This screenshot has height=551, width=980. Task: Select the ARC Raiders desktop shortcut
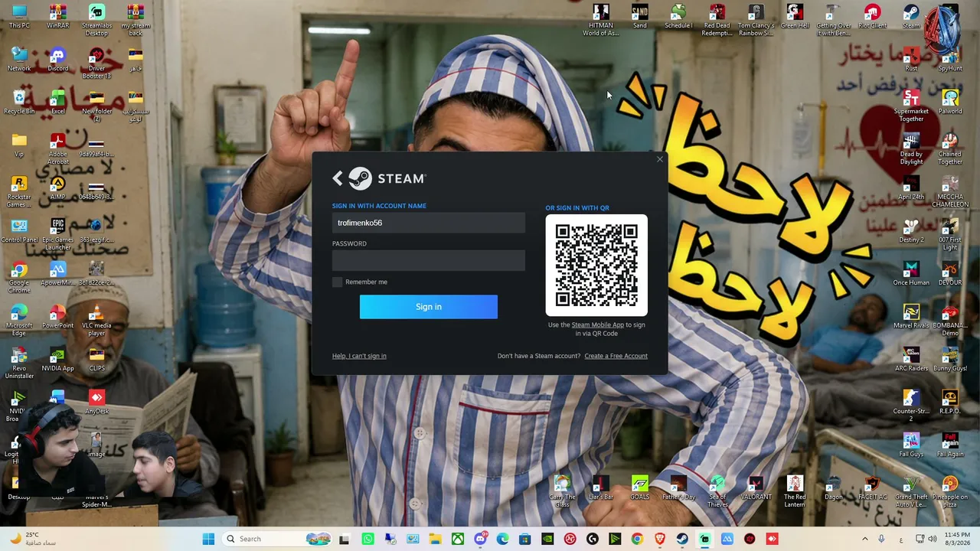911,360
